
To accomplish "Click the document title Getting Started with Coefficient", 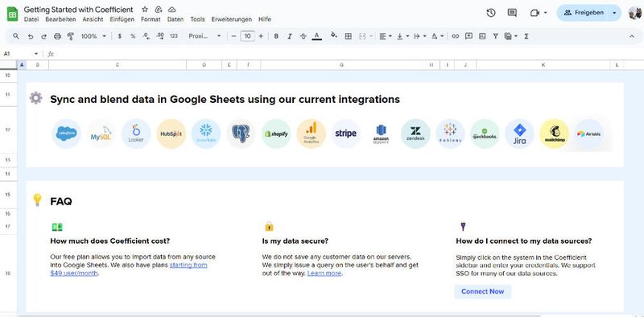I will point(78,10).
